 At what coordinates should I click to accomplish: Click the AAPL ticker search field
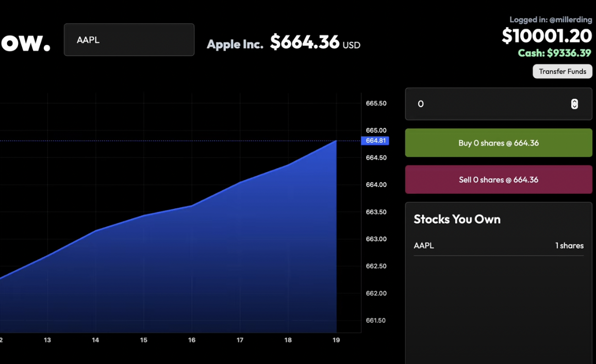(x=129, y=40)
